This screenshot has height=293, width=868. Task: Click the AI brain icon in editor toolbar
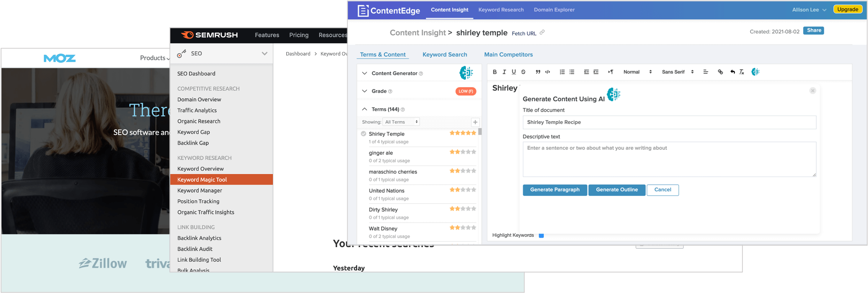[x=755, y=72]
